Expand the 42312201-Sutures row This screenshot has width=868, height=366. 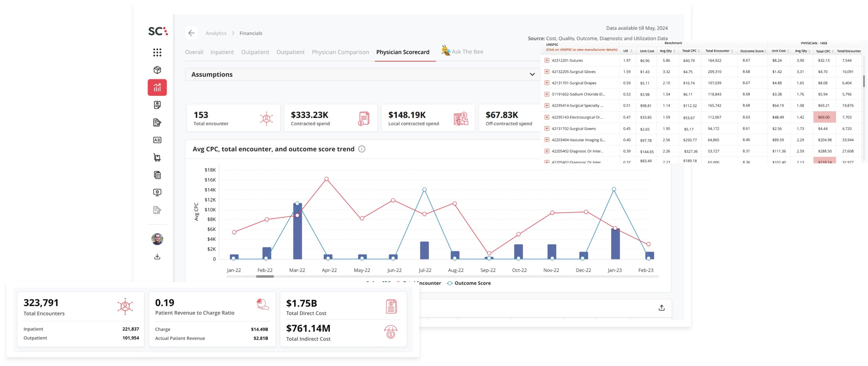click(x=547, y=60)
